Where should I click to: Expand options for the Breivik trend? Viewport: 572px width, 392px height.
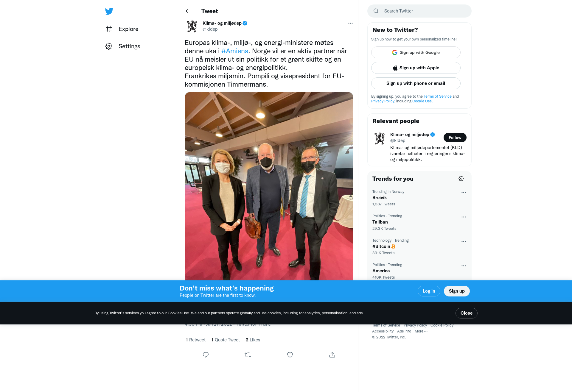pyautogui.click(x=464, y=193)
